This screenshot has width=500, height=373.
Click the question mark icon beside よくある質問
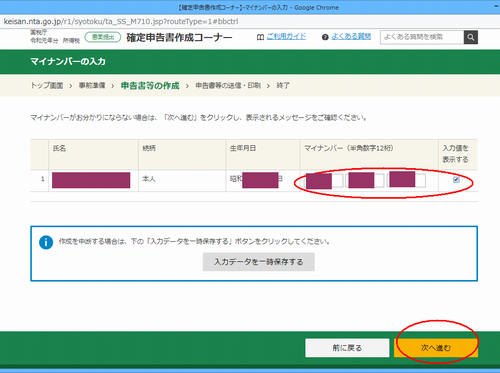point(325,37)
